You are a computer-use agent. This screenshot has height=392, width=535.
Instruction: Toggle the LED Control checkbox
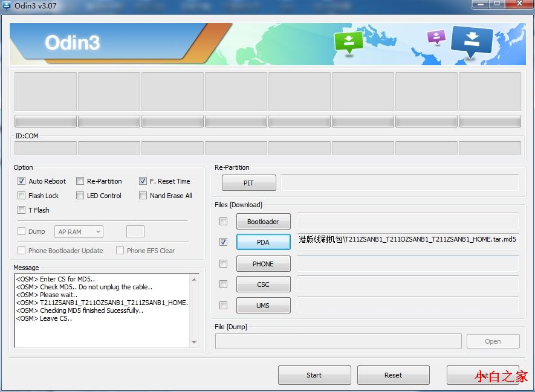pos(80,195)
